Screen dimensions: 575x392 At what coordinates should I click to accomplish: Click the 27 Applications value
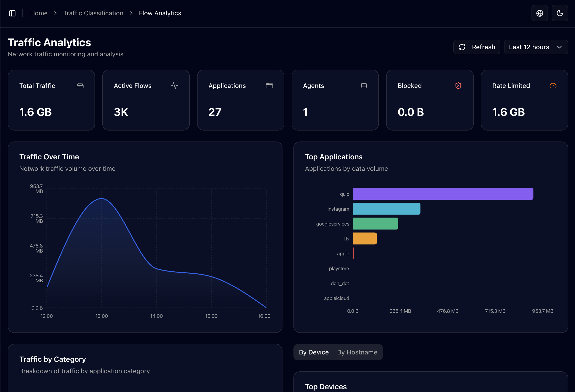215,112
